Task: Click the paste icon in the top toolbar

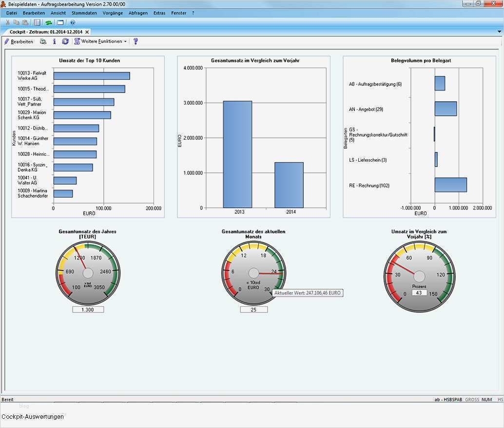Action: 25,22
